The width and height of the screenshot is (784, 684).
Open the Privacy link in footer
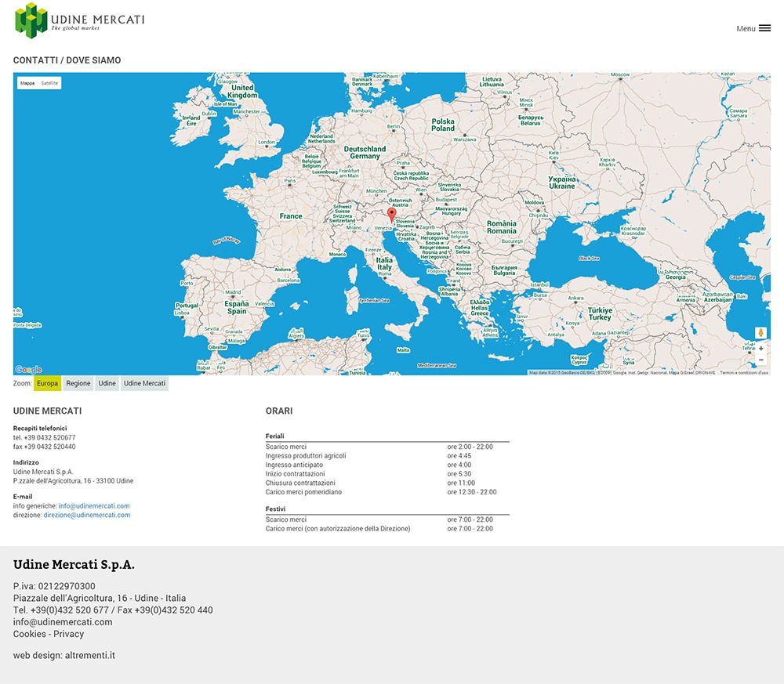pos(68,634)
